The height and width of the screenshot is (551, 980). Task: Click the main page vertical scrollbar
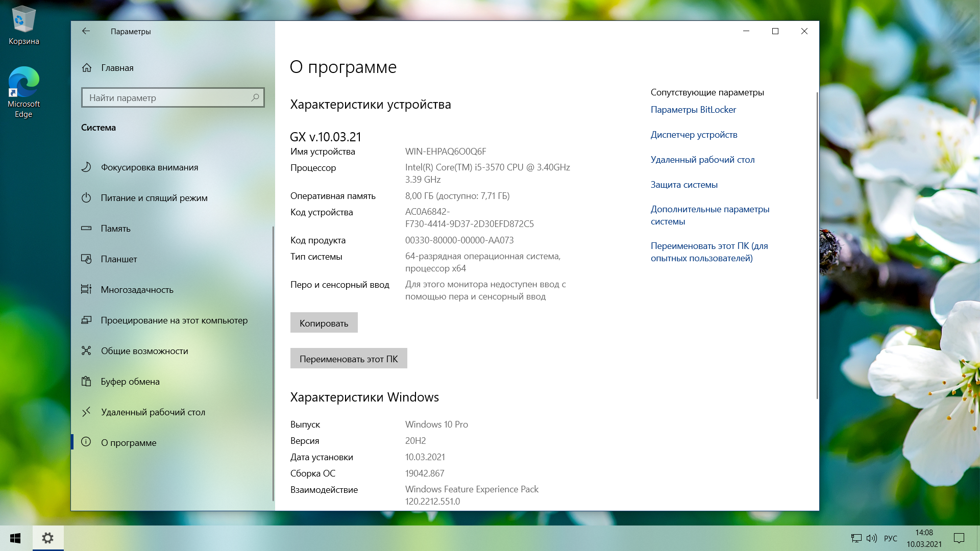tap(817, 245)
